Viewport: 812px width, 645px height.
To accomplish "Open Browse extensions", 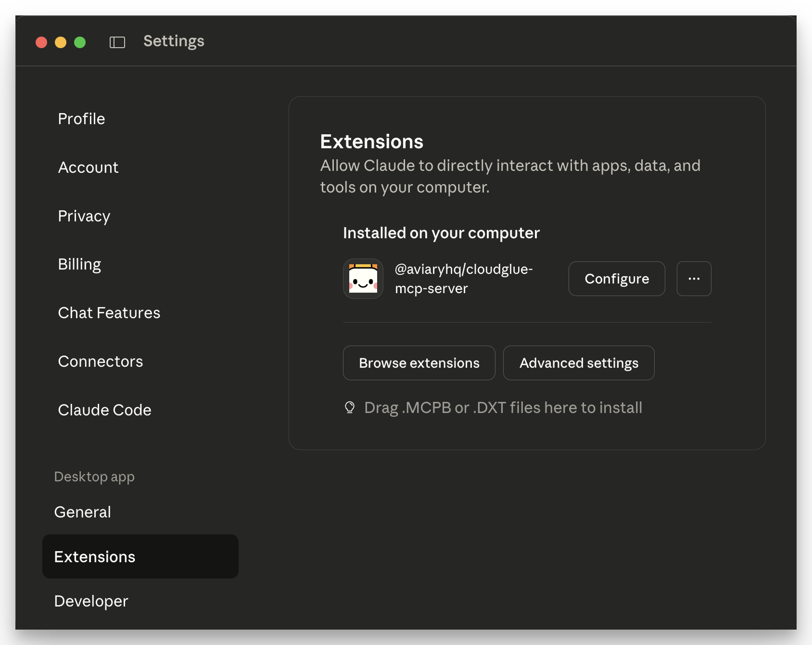I will (419, 363).
